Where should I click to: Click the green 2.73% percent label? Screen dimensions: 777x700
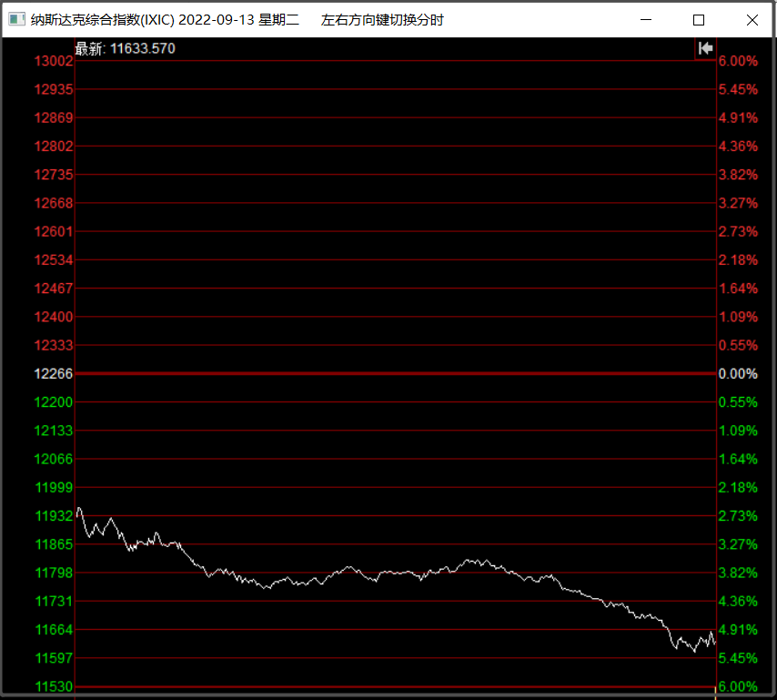click(738, 516)
